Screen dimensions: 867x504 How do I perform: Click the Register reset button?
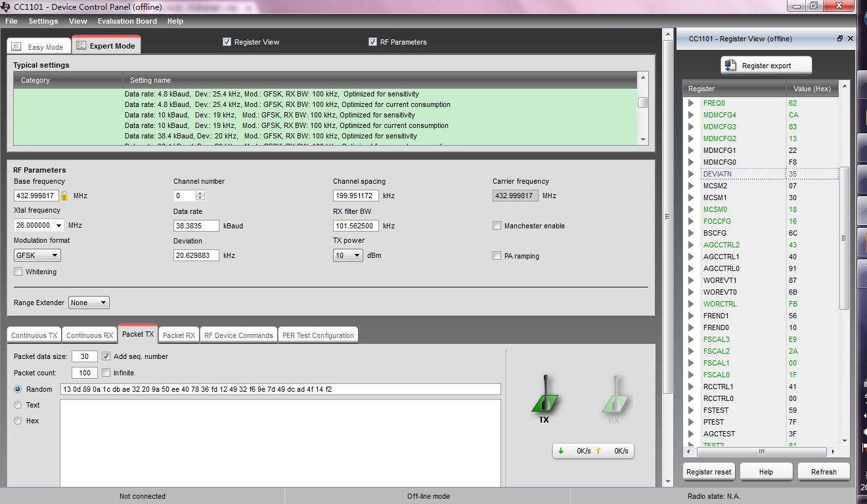pos(709,472)
